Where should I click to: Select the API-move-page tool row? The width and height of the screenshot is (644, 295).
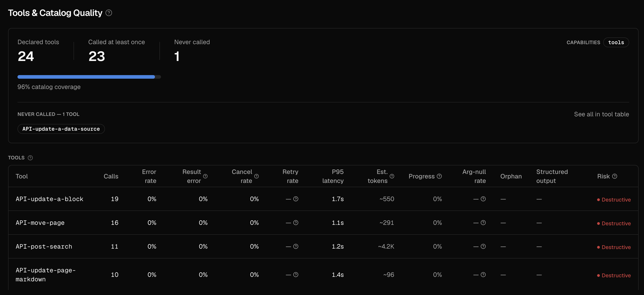coord(323,223)
